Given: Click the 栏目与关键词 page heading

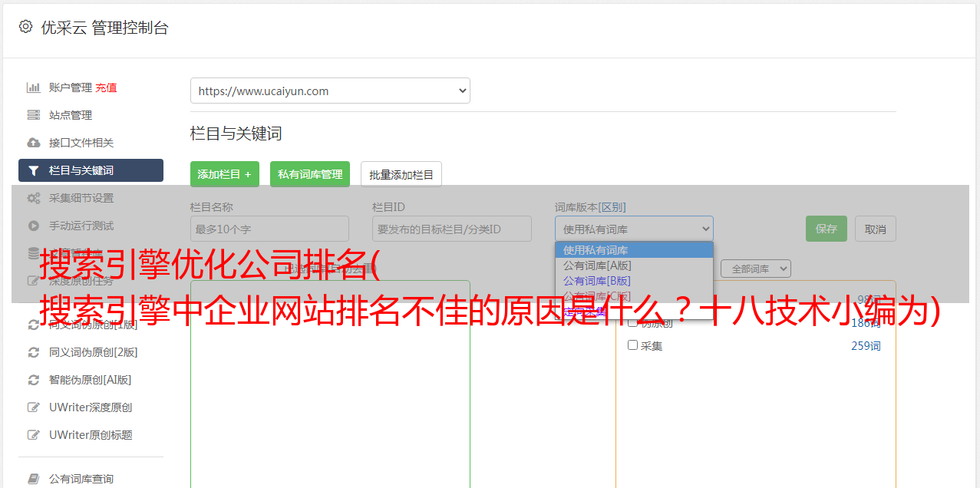Looking at the screenshot, I should click(x=236, y=134).
